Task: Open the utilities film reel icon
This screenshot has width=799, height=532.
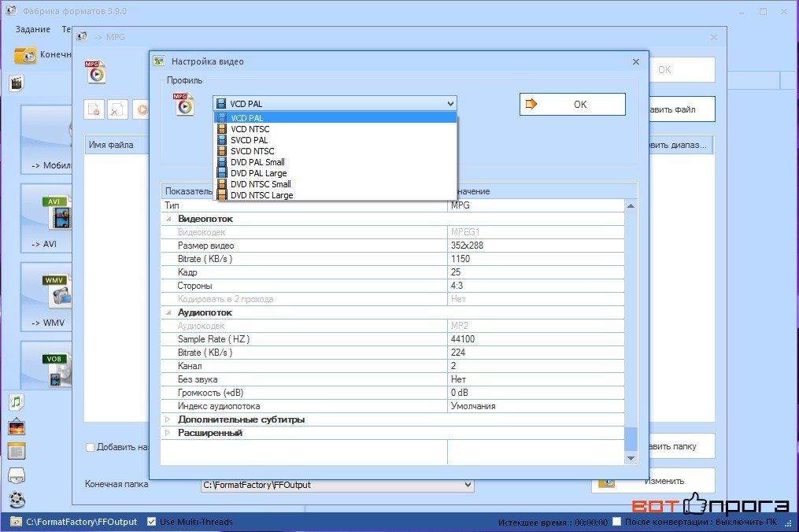Action: (x=17, y=500)
